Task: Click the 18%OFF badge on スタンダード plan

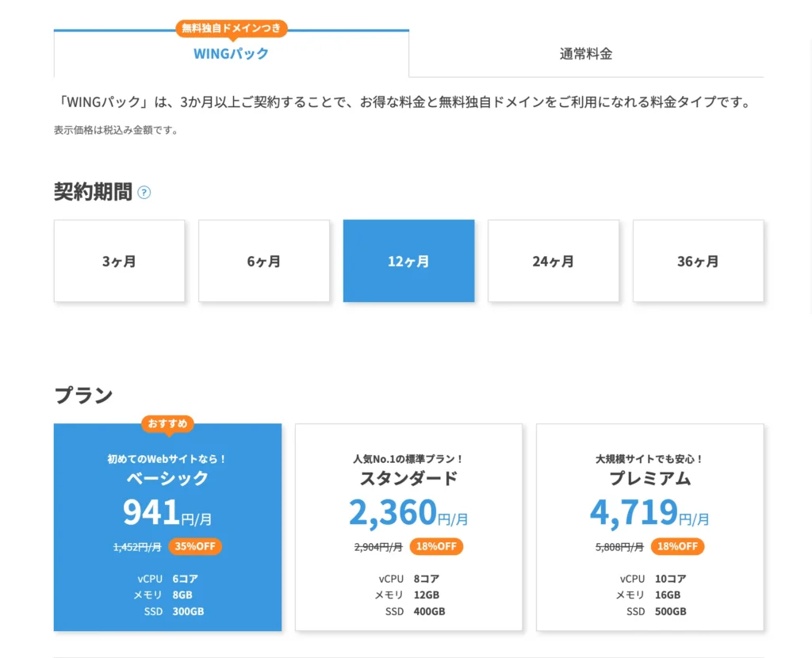Action: click(x=436, y=546)
